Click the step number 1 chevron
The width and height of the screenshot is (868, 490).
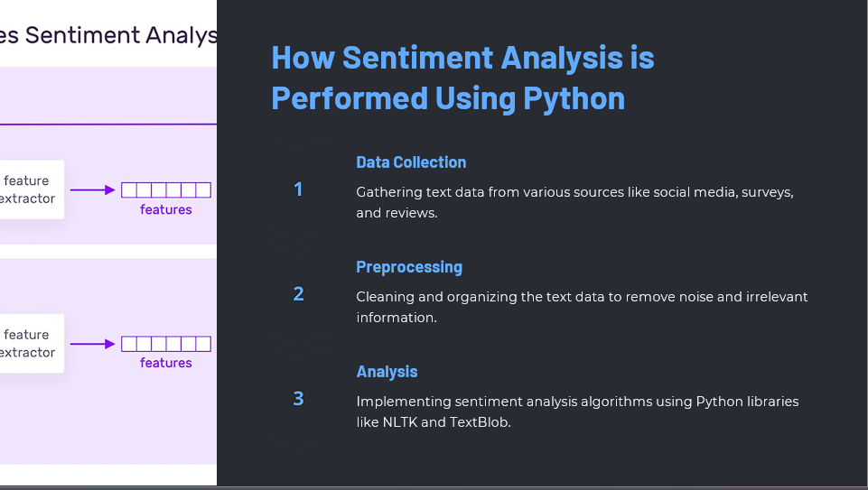pyautogui.click(x=298, y=190)
